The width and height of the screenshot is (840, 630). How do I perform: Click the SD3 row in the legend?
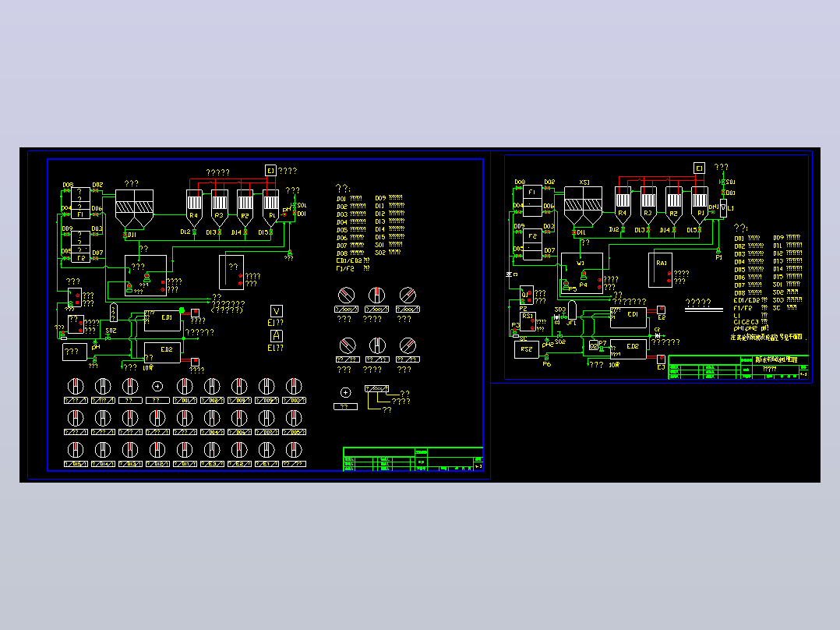click(x=788, y=299)
